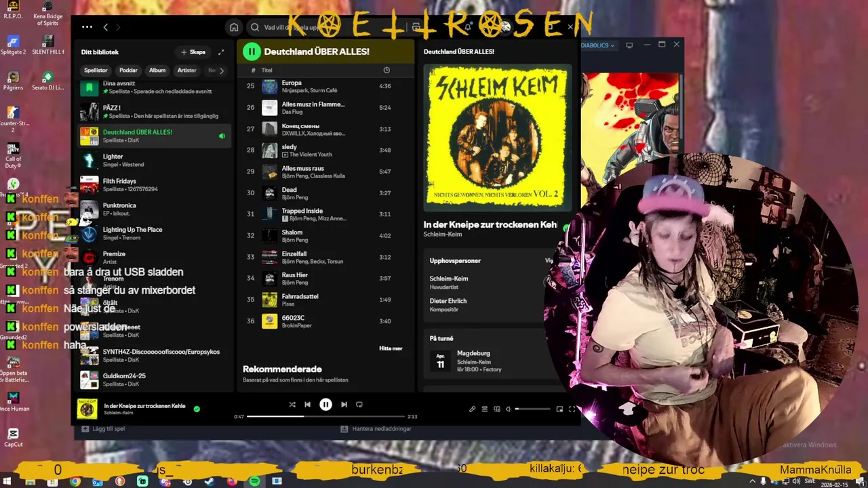Pause playlist with green header button
868x488 pixels.
pyautogui.click(x=252, y=52)
